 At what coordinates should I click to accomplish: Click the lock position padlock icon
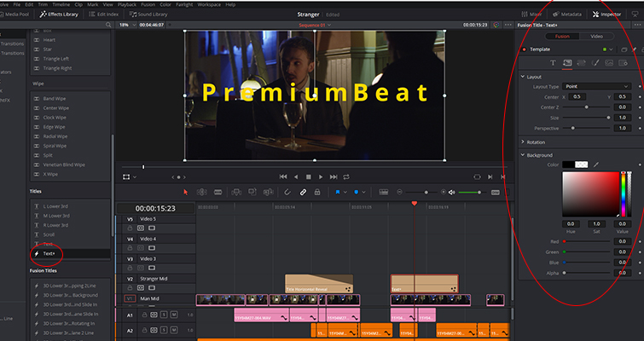(x=317, y=192)
